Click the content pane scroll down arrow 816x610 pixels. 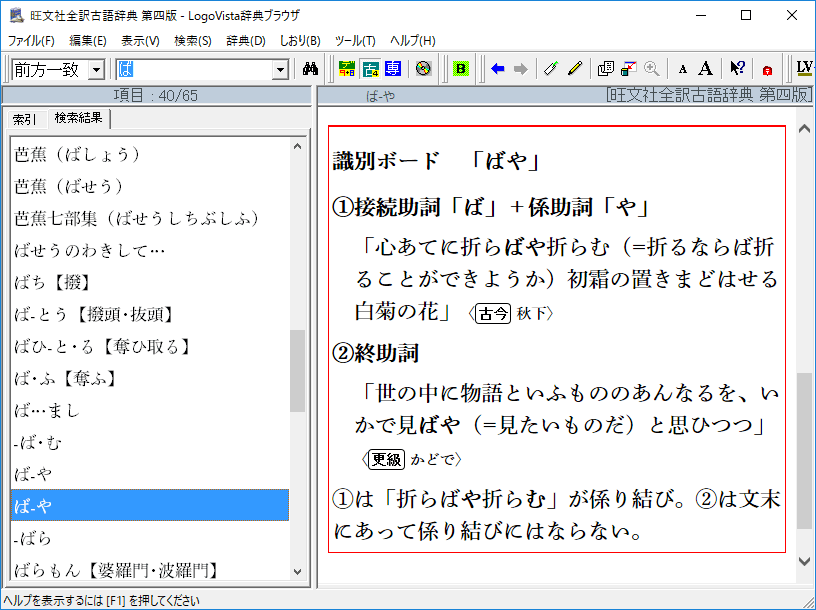(804, 561)
